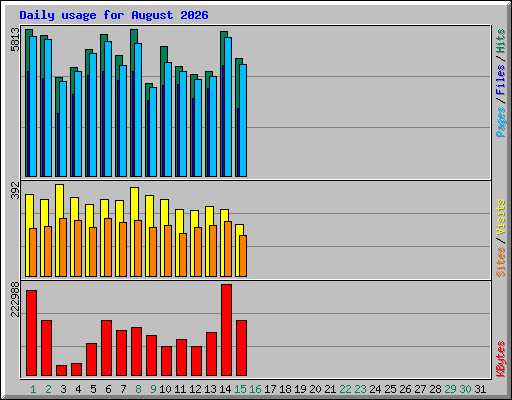Image resolution: width=512 pixels, height=400 pixels.
Task: Click the 222988 KBytes axis value
Action: 15,299
